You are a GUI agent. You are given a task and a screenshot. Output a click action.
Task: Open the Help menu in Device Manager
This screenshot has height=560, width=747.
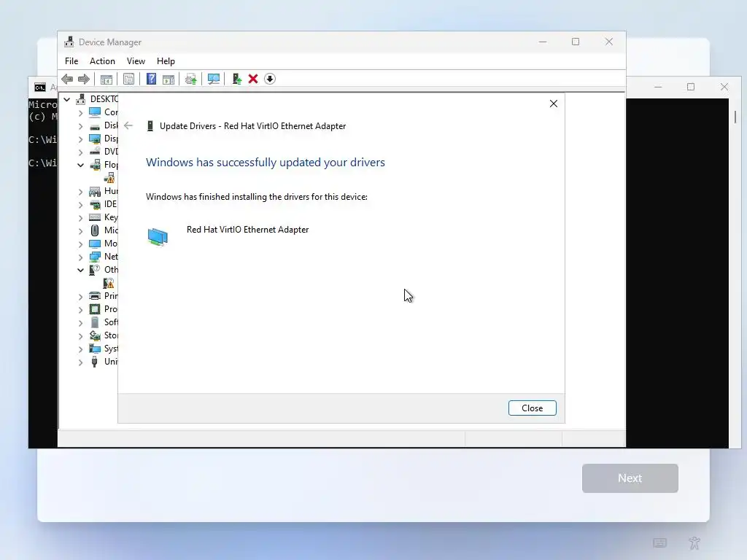pos(166,61)
